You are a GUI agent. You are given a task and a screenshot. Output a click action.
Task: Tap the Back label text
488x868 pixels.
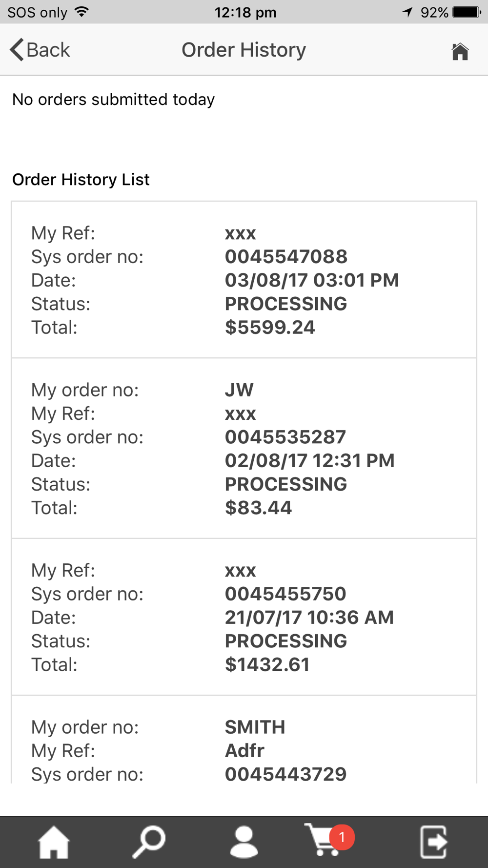[48, 50]
